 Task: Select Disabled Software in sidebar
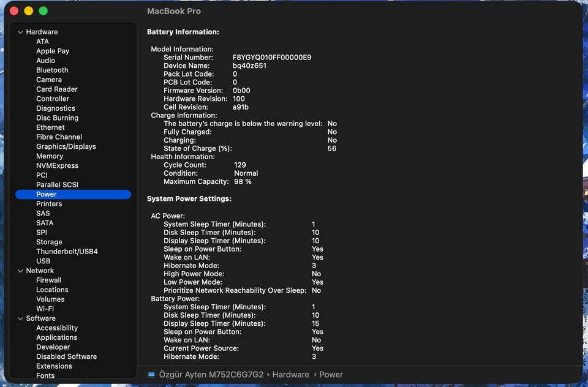[x=66, y=356]
